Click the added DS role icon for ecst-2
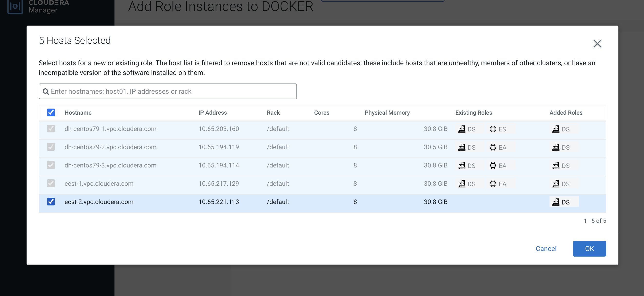 point(556,202)
